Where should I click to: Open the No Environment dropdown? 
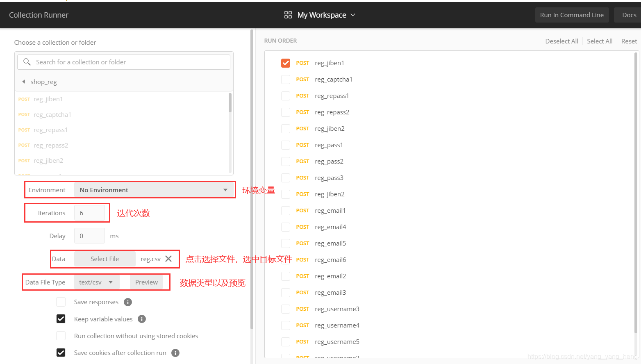[155, 190]
